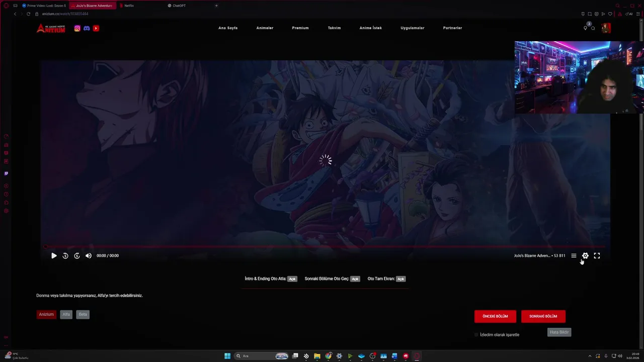Switch to the ChatGPT tab
This screenshot has height=362, width=644.
point(189,6)
